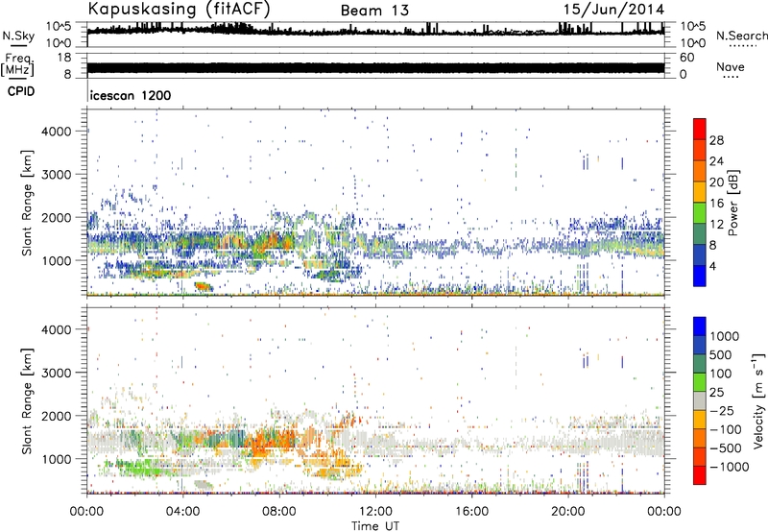
Task: Click the 4000 tick on power panel
Action: click(x=57, y=132)
